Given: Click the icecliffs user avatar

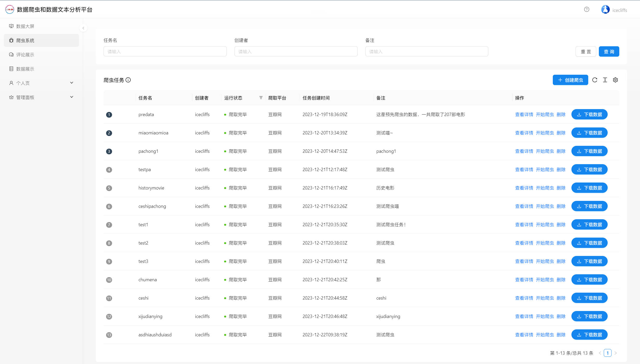Looking at the screenshot, I should pyautogui.click(x=605, y=10).
